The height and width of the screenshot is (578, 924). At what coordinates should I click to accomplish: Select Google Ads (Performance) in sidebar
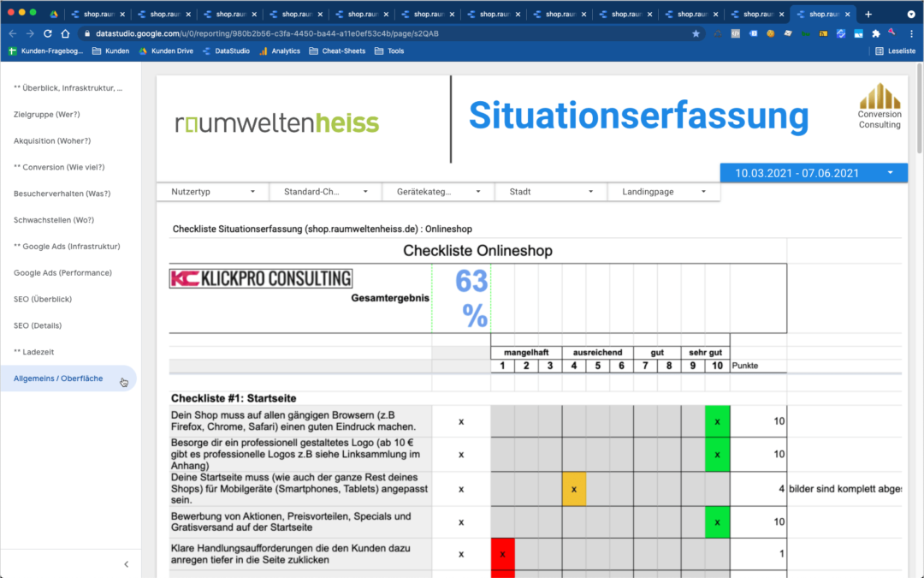click(x=62, y=272)
